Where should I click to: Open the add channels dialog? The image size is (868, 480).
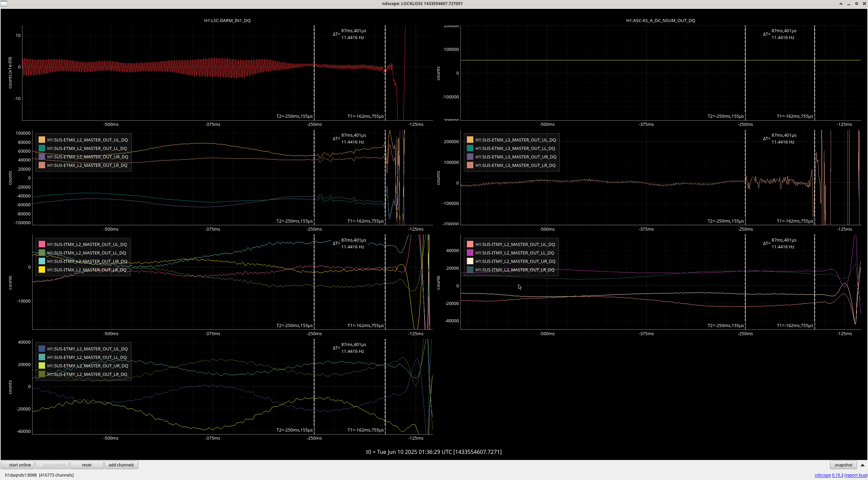pyautogui.click(x=121, y=465)
